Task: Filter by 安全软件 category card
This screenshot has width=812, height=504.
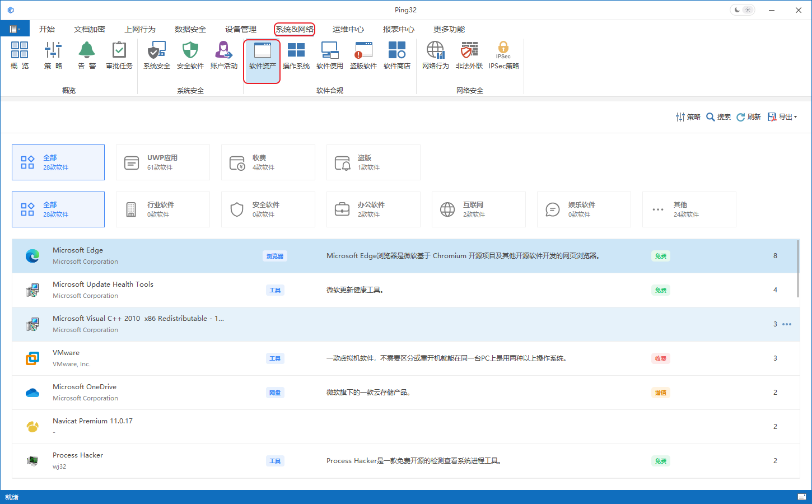Action: (x=268, y=209)
